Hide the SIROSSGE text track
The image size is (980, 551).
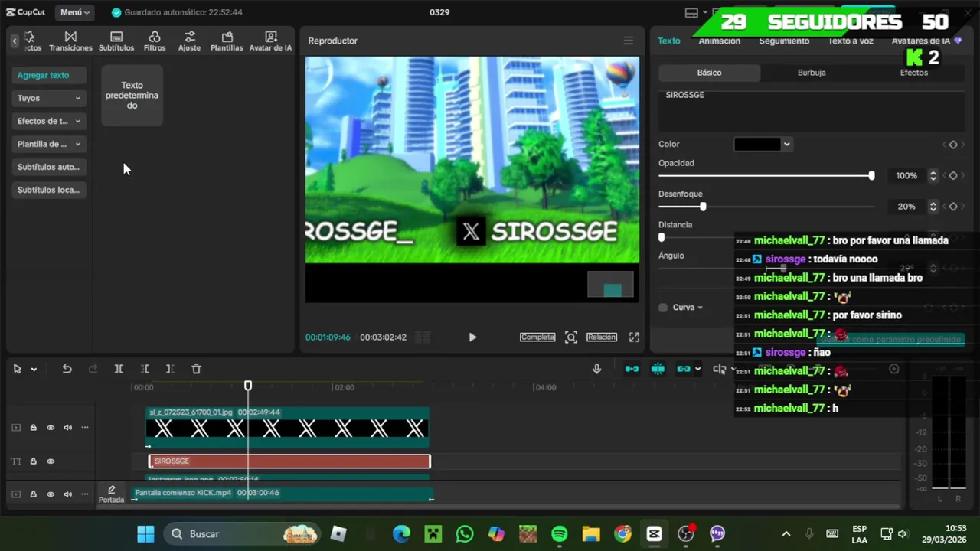coord(51,461)
